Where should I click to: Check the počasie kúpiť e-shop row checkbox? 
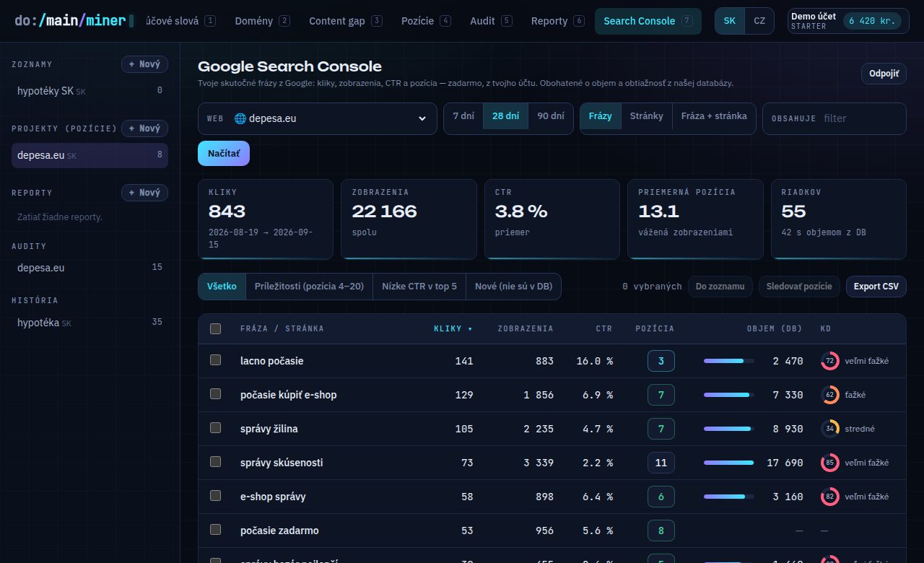coord(215,394)
